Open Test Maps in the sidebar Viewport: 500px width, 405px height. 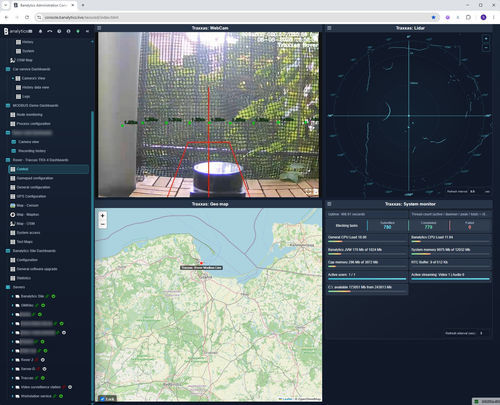point(25,242)
